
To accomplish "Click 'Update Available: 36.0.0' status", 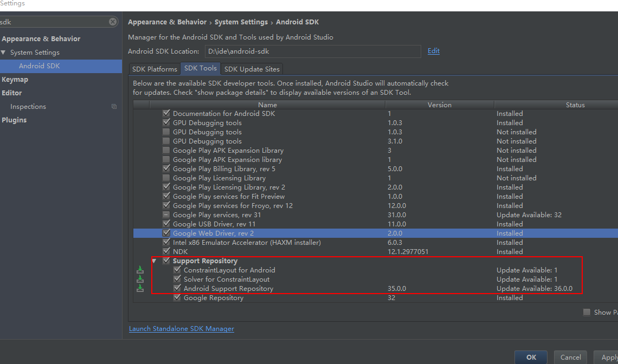I will pos(535,288).
